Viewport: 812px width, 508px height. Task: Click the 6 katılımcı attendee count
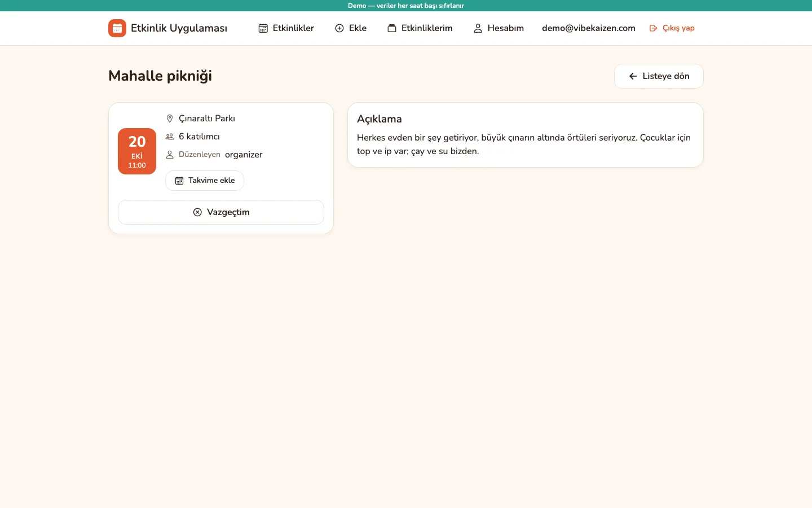pyautogui.click(x=199, y=137)
